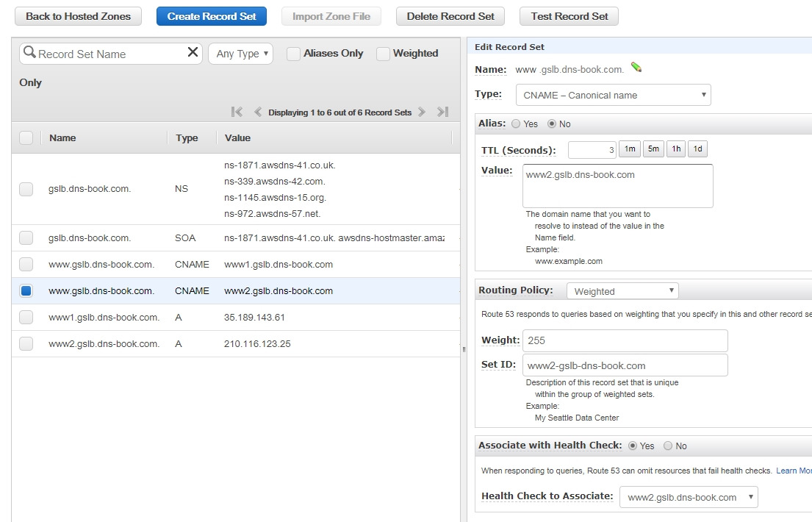Go to first page of record sets

pyautogui.click(x=237, y=112)
